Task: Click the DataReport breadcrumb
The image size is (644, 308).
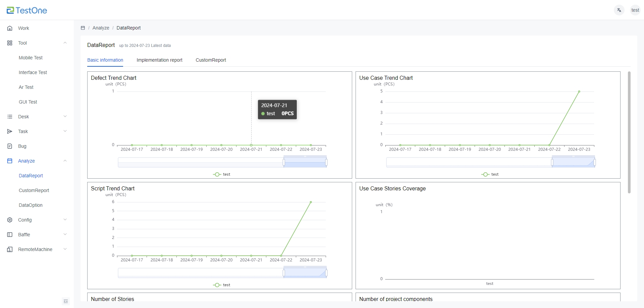Action: click(x=128, y=28)
